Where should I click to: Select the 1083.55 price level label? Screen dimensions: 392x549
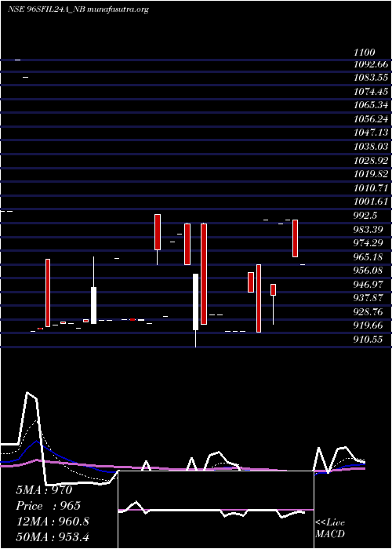[x=371, y=78]
